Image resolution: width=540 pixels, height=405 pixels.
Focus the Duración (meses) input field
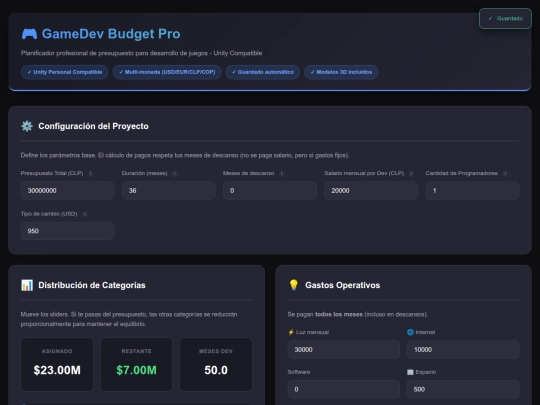point(169,190)
